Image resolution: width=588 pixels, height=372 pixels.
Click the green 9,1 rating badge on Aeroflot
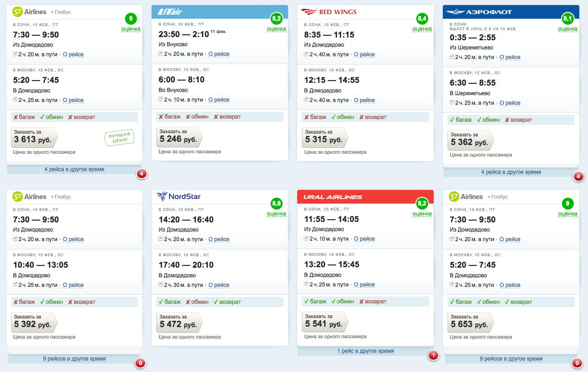pos(567,19)
